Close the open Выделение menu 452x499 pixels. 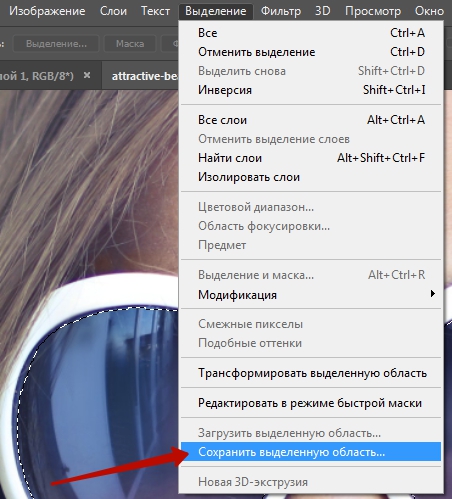coord(216,11)
